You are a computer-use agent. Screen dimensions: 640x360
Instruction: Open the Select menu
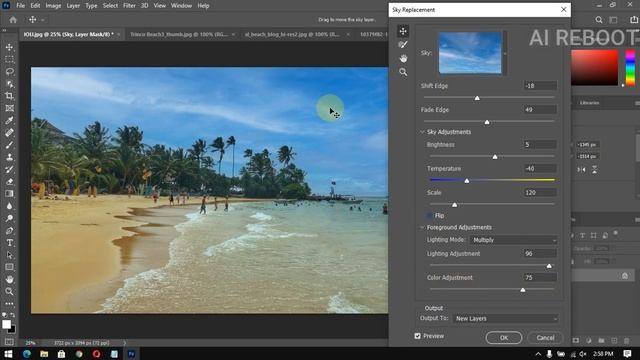click(x=110, y=6)
